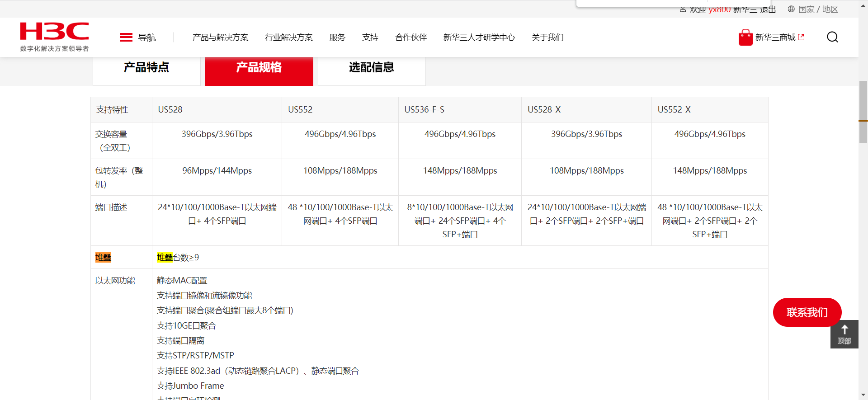Click the external-link icon after 新华三商城
Image resolution: width=868 pixels, height=400 pixels.
coord(802,37)
